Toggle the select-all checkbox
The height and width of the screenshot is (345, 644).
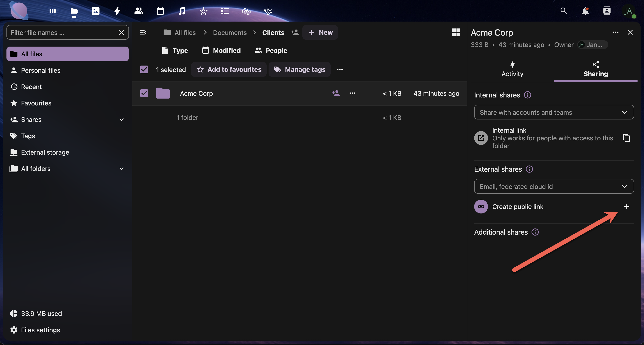pyautogui.click(x=144, y=70)
